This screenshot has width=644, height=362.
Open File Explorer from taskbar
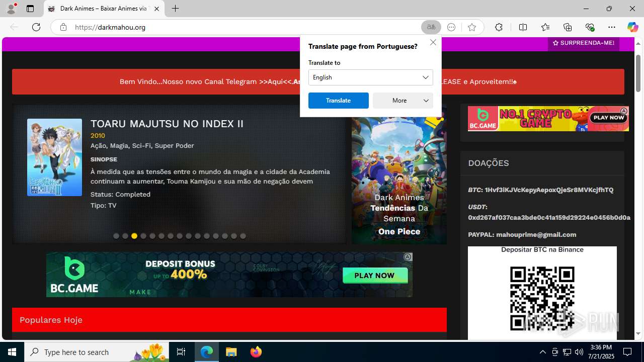[231, 352]
